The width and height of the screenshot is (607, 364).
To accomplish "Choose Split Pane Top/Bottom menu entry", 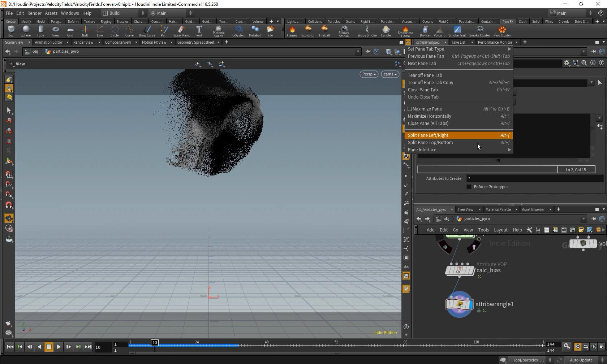I will pos(430,142).
